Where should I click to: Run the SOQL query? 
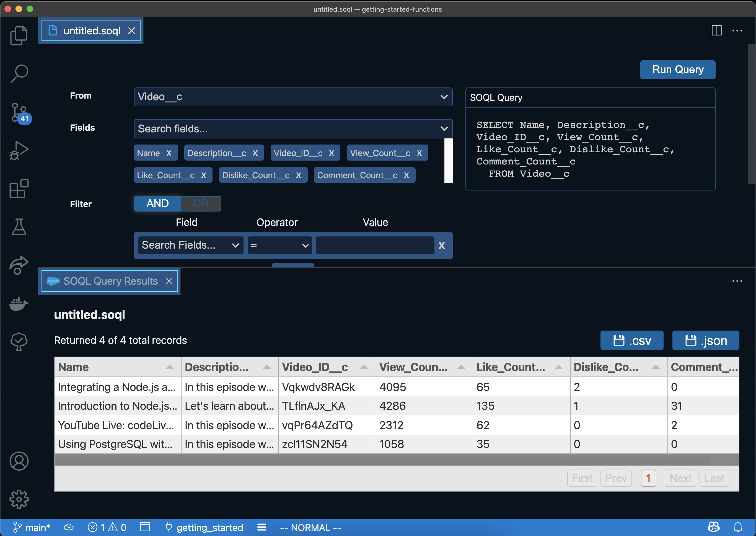677,69
